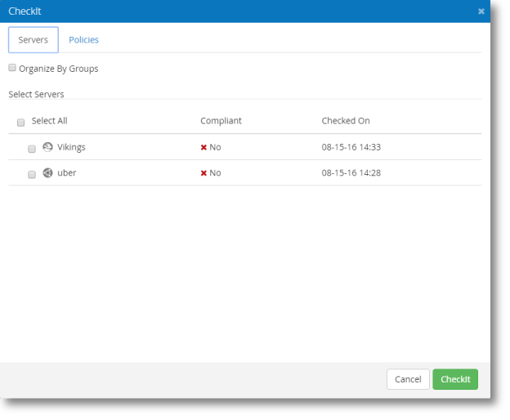The image size is (510, 420).
Task: Click the red X in Vikings row
Action: pyautogui.click(x=204, y=148)
